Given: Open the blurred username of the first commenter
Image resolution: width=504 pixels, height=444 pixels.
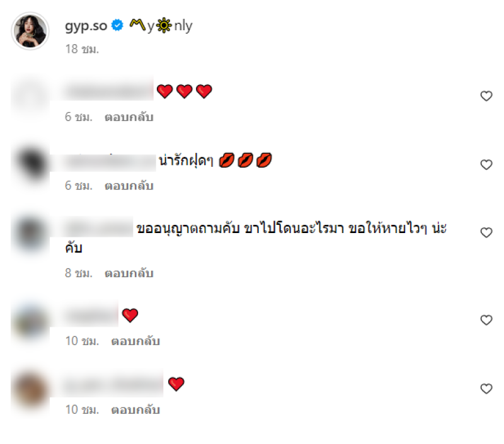Looking at the screenshot, I should pyautogui.click(x=109, y=90).
